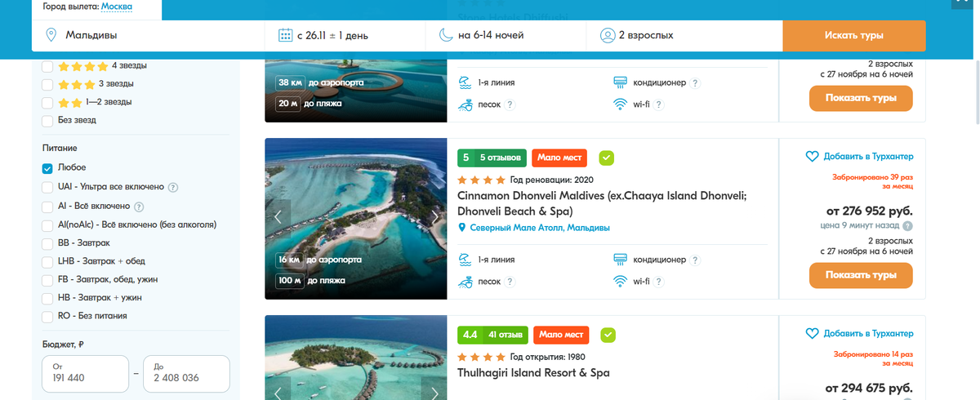Change departure city Москва
Viewport: 980px width, 400px height.
pyautogui.click(x=117, y=7)
